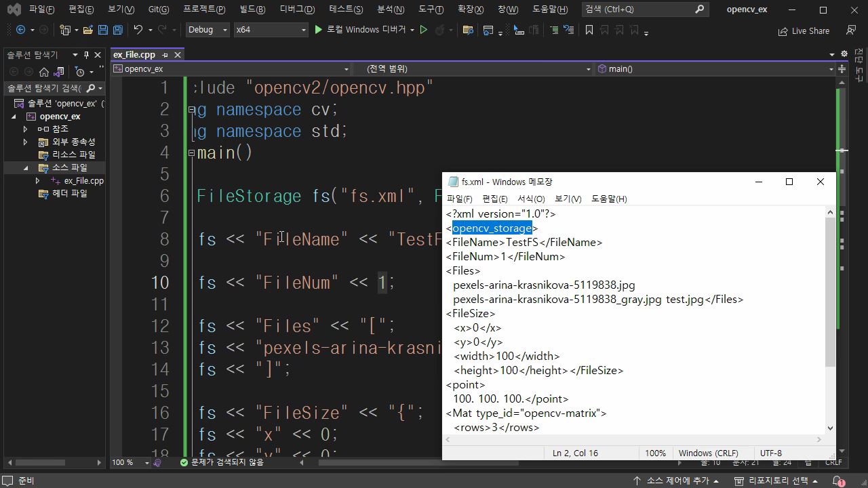Image resolution: width=868 pixels, height=488 pixels.
Task: Start without debugging with the outlined play icon
Action: click(424, 30)
